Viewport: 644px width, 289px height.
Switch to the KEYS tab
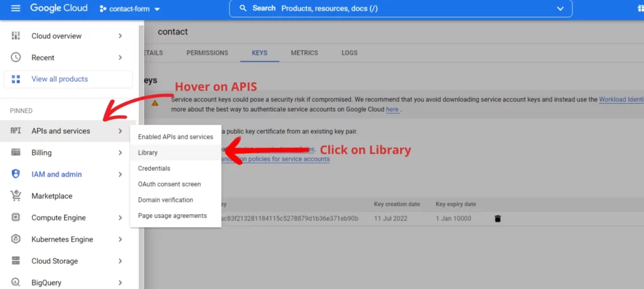(x=260, y=53)
